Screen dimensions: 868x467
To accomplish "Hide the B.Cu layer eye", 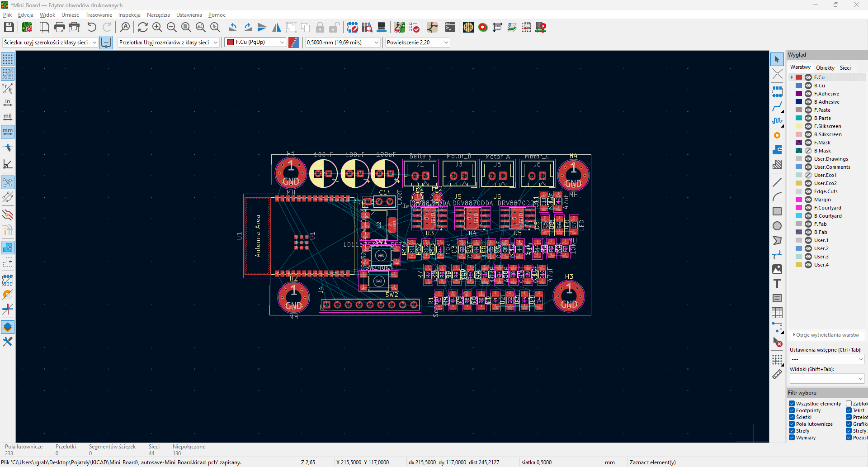I will pos(808,86).
